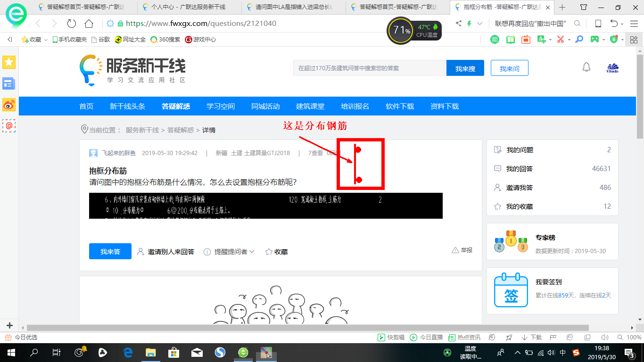This screenshot has height=362, width=644.
Task: Open the mobile phone view icon
Action: [x=598, y=24]
